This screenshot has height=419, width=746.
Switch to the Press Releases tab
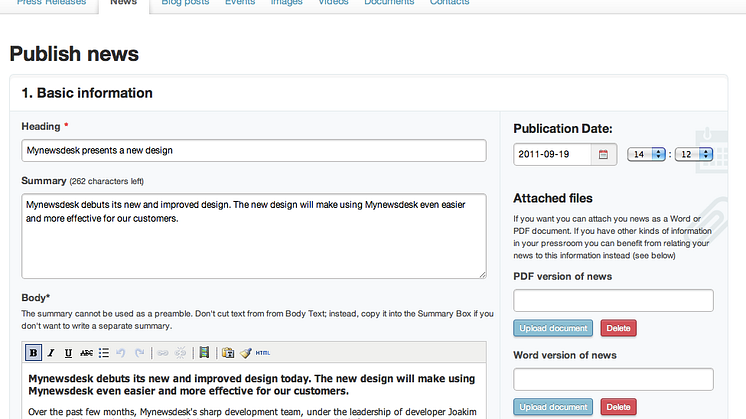pos(51,2)
